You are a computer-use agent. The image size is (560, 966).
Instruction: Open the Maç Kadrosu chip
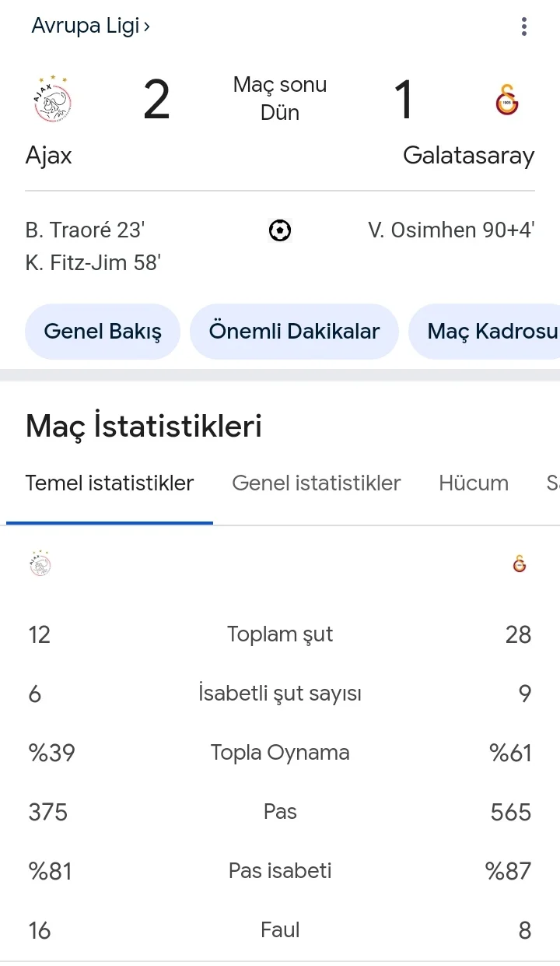[490, 332]
